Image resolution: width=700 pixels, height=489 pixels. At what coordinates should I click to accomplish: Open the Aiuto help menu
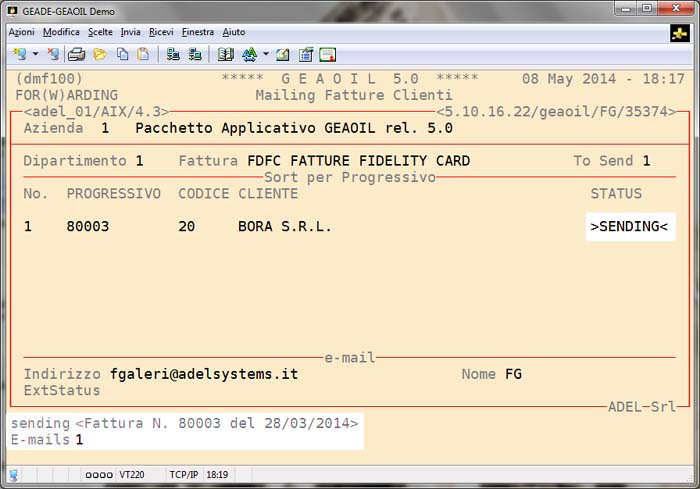[x=233, y=32]
